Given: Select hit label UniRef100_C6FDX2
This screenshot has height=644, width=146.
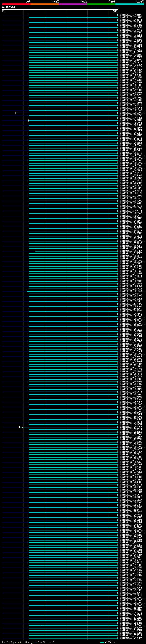Looking at the screenshot, I should tap(131, 271).
